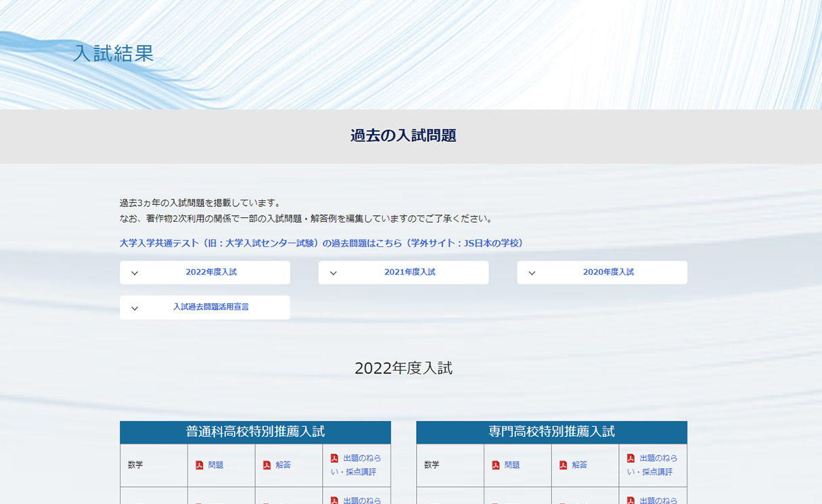Click PDF icon for 普通科 数学 解答

tap(267, 465)
